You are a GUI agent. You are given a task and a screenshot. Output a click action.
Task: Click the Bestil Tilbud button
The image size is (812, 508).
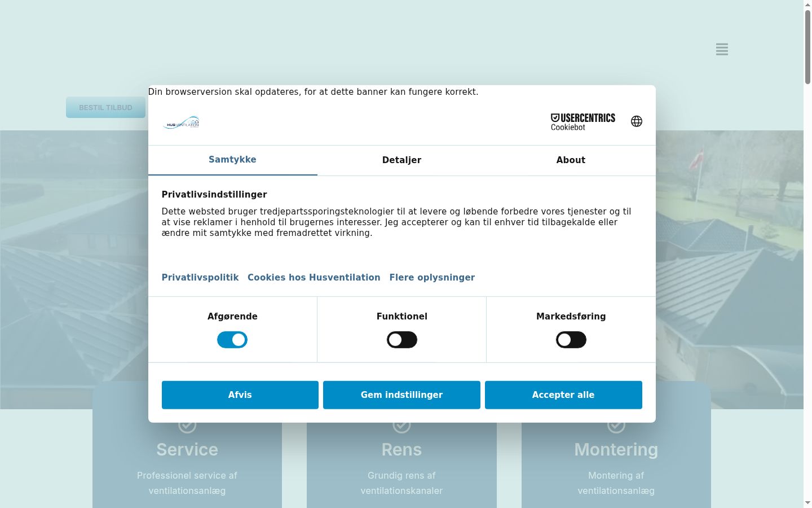click(105, 108)
